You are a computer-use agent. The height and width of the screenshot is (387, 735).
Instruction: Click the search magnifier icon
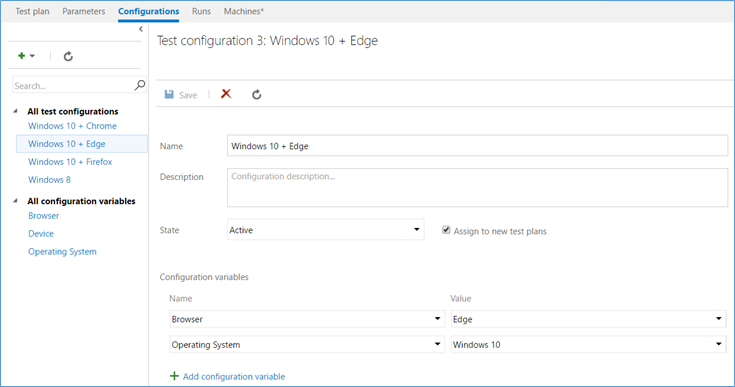pos(140,85)
